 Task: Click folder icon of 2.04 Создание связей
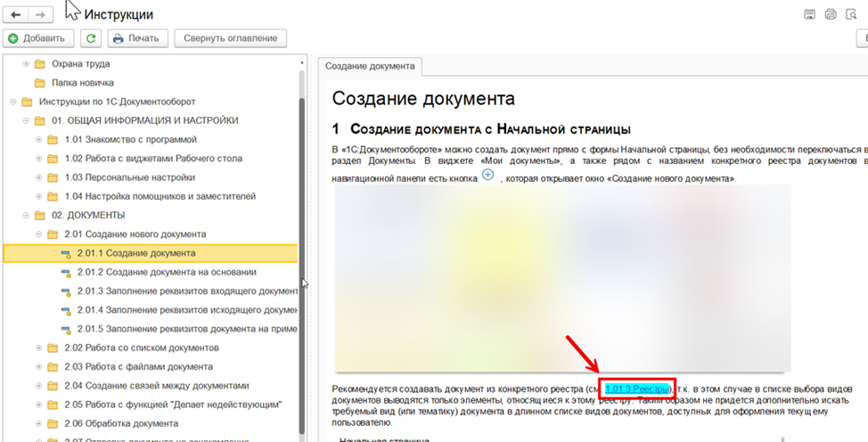(x=53, y=386)
